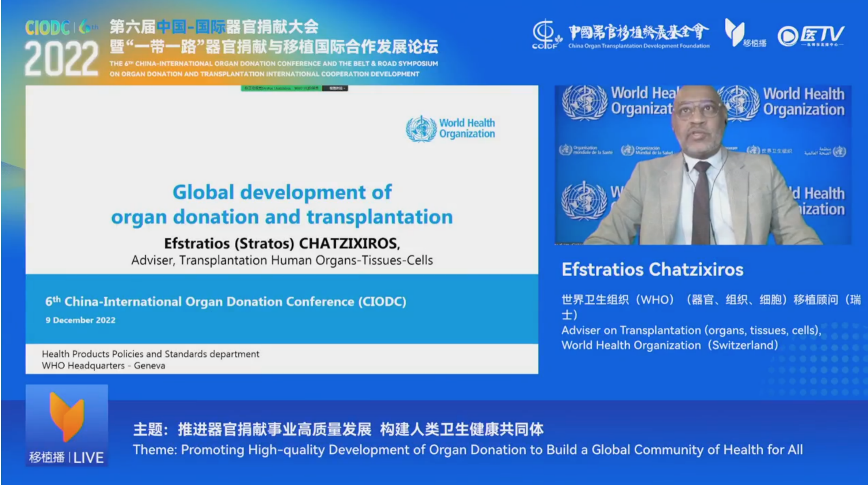This screenshot has height=485, width=868.
Task: Click the 移植播 LIVE badge
Action: point(67,426)
